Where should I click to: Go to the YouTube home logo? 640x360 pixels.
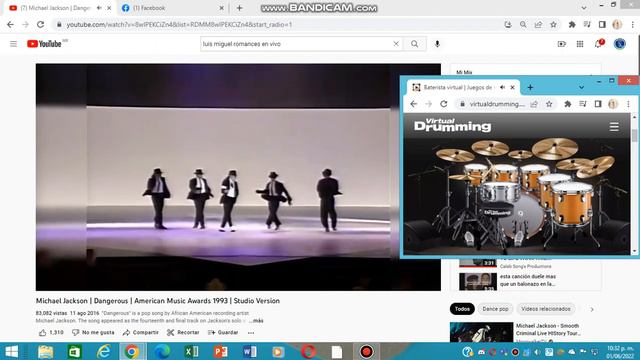click(x=44, y=44)
